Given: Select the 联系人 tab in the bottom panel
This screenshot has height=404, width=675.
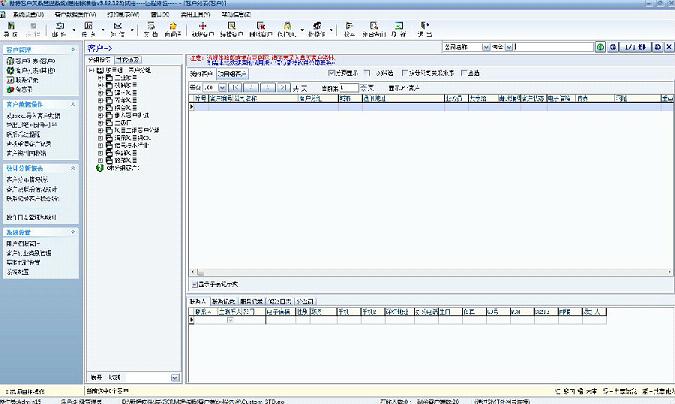Looking at the screenshot, I should click(x=198, y=301).
